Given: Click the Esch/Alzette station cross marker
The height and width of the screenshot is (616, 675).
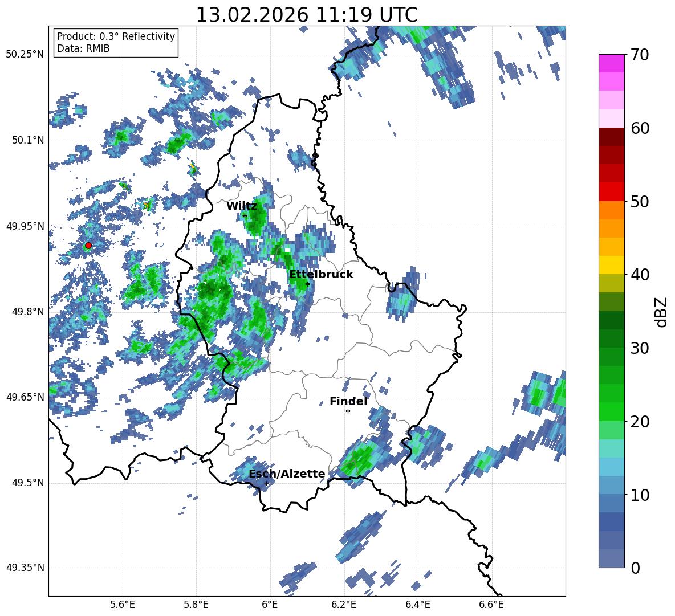Looking at the screenshot, I should (266, 483).
